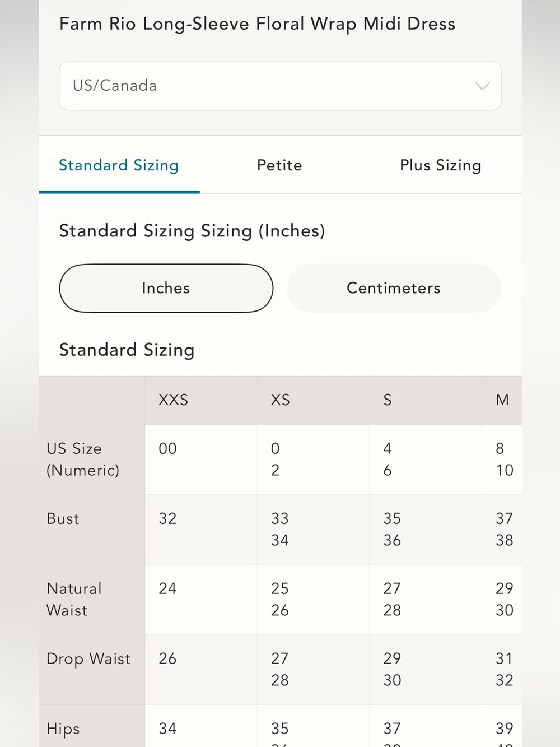Click the XXS US size 00 cell

pyautogui.click(x=167, y=449)
